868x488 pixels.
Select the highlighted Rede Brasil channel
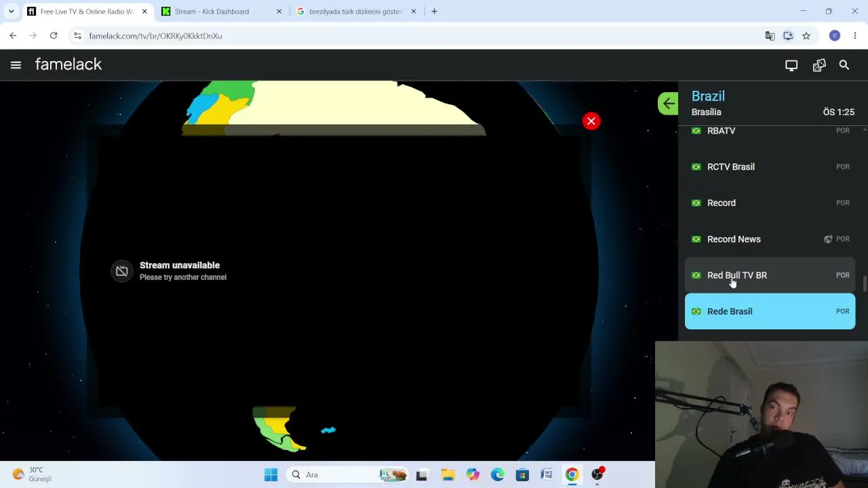(770, 311)
